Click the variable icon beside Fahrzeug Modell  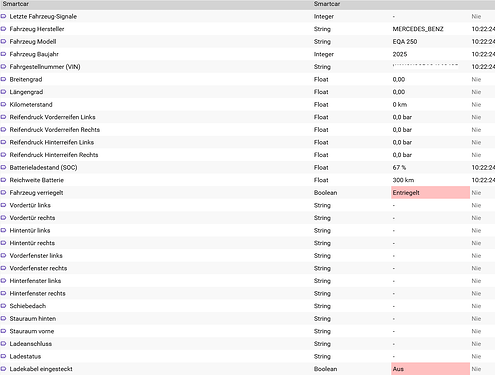pos(3,41)
